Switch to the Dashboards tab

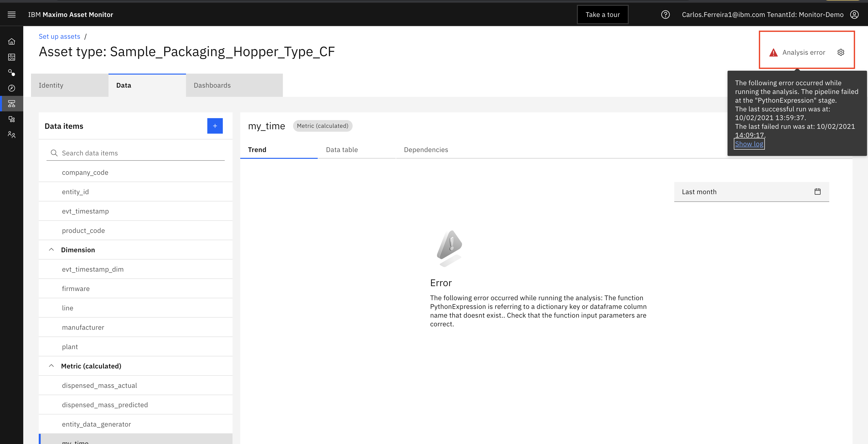pyautogui.click(x=234, y=85)
